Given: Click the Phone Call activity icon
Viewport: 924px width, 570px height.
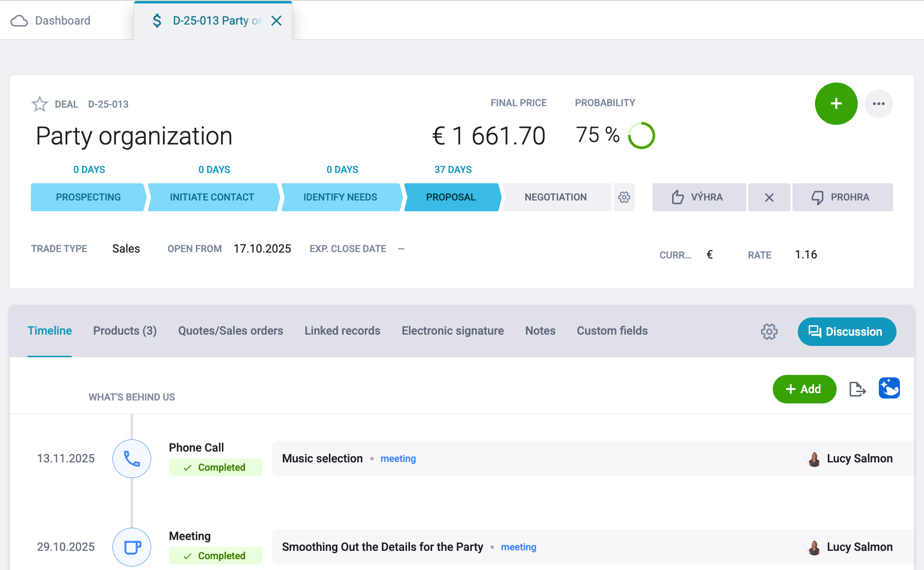Looking at the screenshot, I should 132,458.
